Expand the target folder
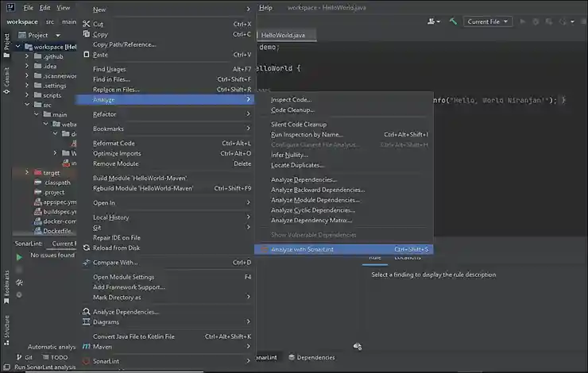Screen dimensions: 588x373 point(27,173)
